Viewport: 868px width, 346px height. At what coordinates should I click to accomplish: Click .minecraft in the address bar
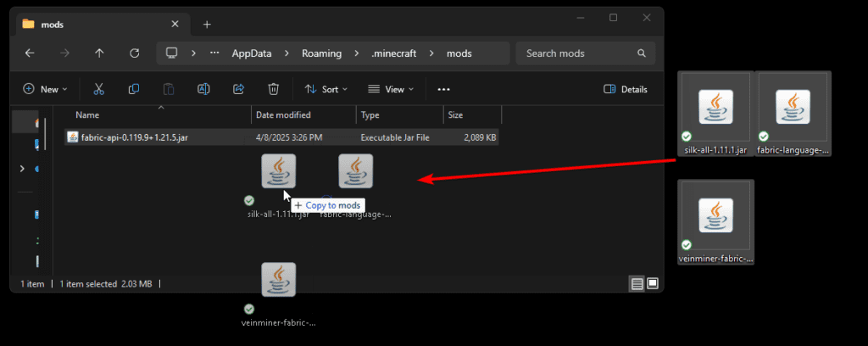click(394, 53)
